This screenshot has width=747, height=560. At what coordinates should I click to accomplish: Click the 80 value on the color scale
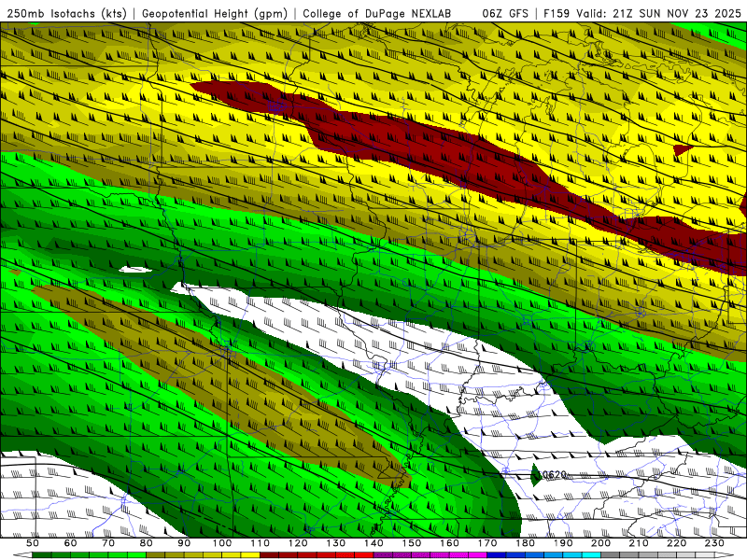(x=147, y=543)
